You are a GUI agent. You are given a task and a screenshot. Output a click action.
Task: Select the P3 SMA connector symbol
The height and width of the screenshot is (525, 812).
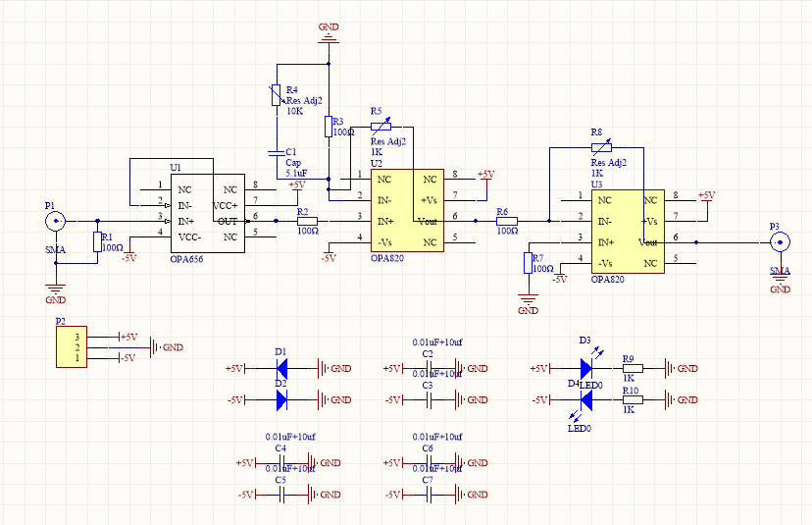[x=780, y=242]
